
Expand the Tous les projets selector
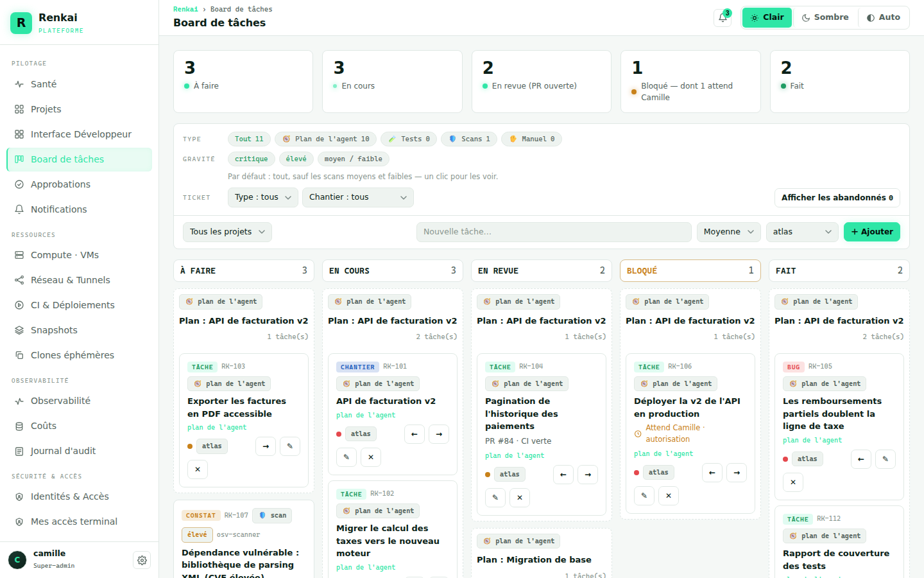tap(227, 232)
